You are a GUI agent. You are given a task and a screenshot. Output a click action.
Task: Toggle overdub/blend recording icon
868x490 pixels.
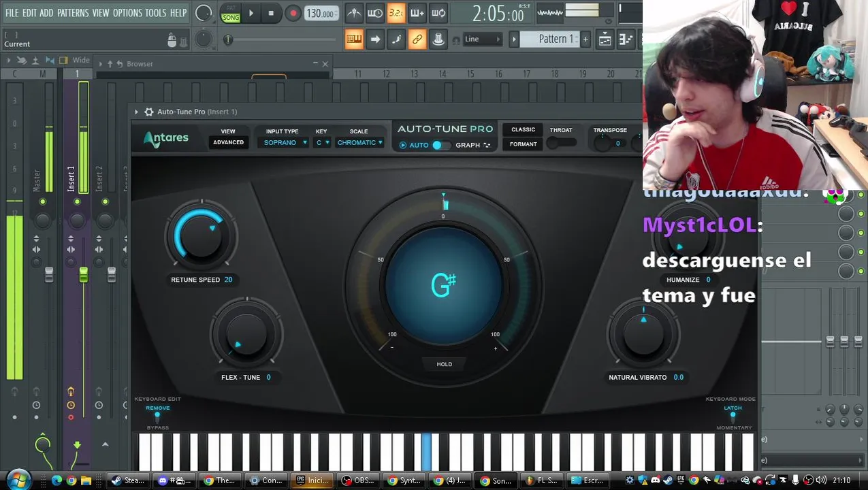point(417,13)
